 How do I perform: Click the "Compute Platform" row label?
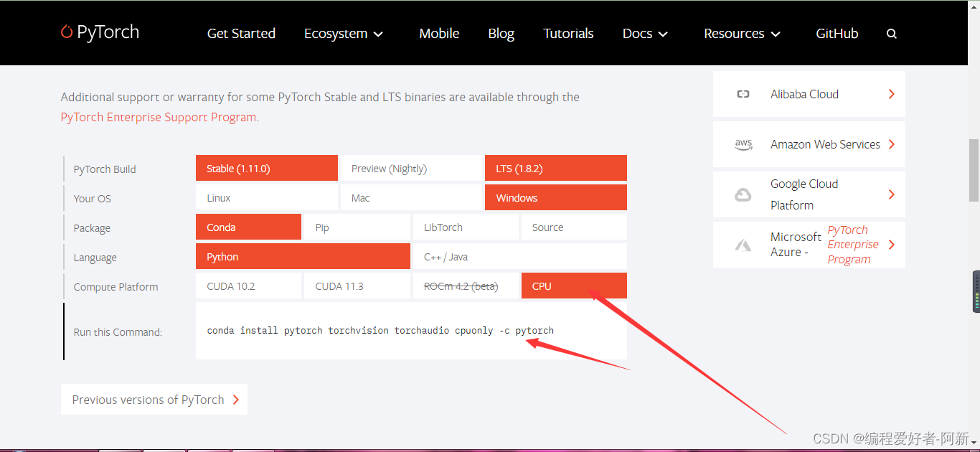coord(116,287)
